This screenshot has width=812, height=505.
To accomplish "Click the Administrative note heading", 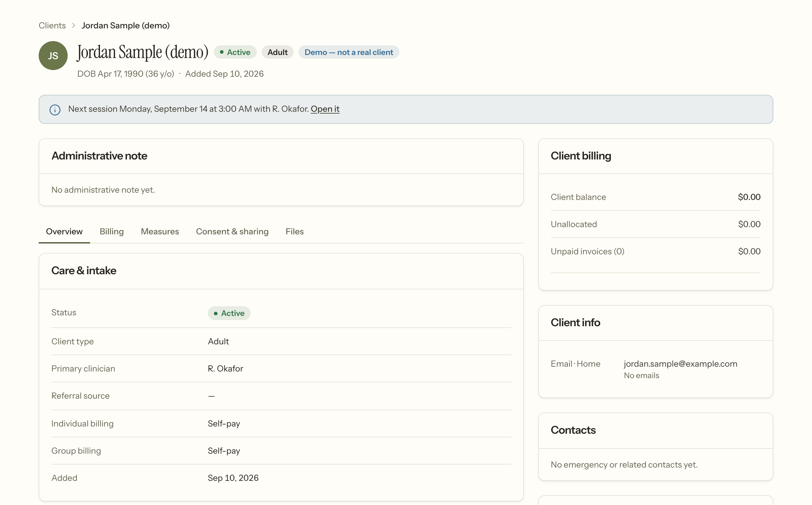I will click(x=99, y=156).
